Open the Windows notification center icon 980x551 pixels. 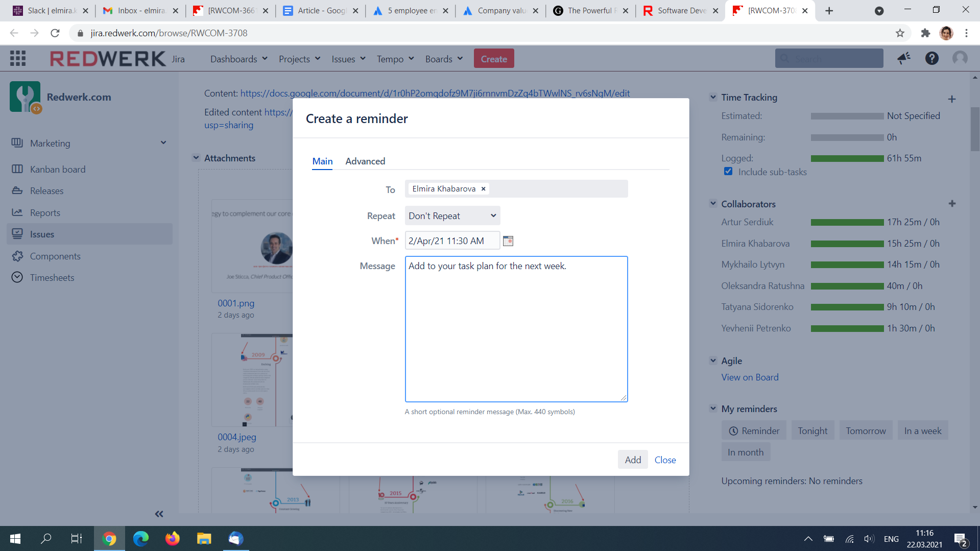961,539
